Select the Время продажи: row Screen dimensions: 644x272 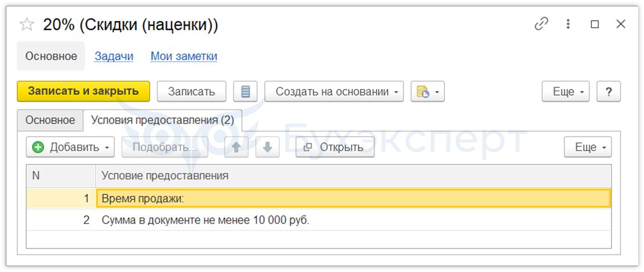pos(353,199)
